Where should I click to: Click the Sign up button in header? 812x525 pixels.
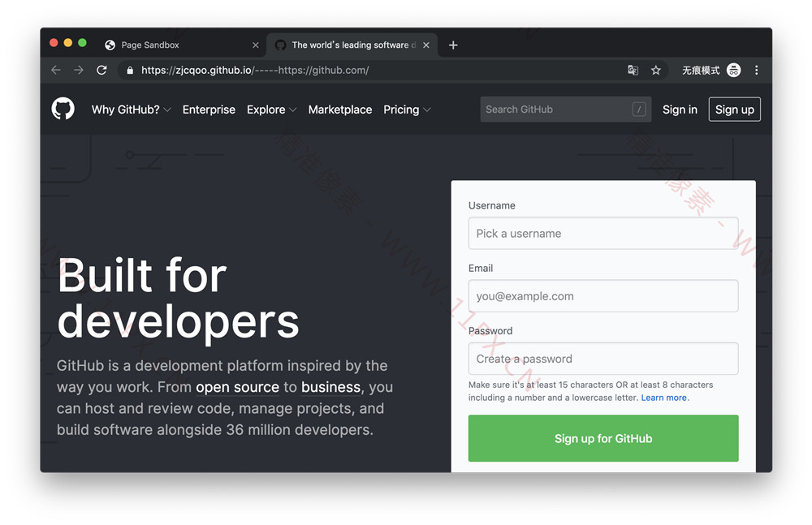735,110
